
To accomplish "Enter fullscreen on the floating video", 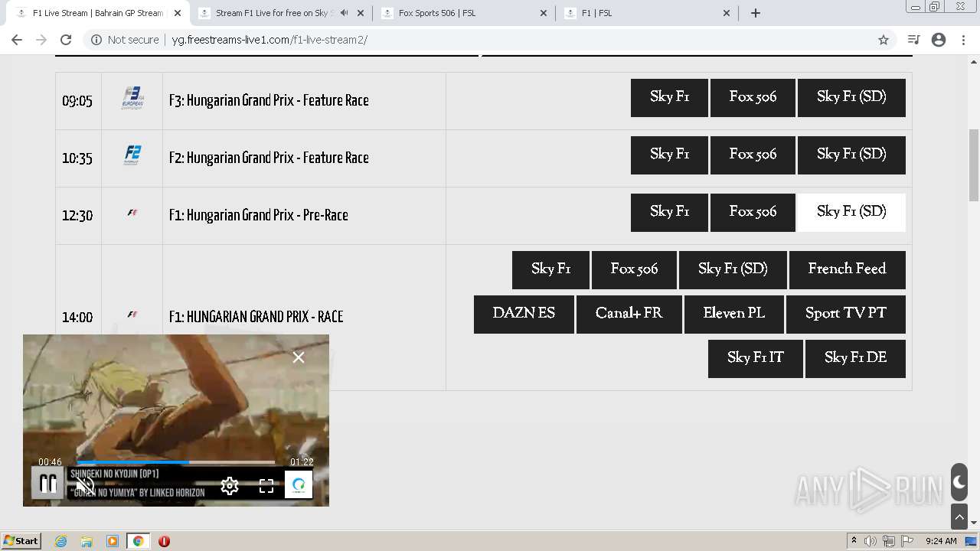I will coord(266,485).
